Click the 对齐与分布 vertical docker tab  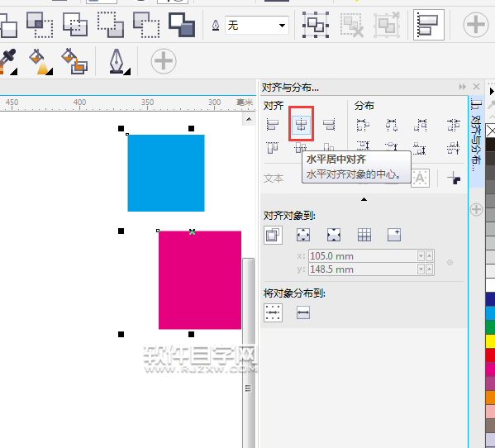point(476,135)
